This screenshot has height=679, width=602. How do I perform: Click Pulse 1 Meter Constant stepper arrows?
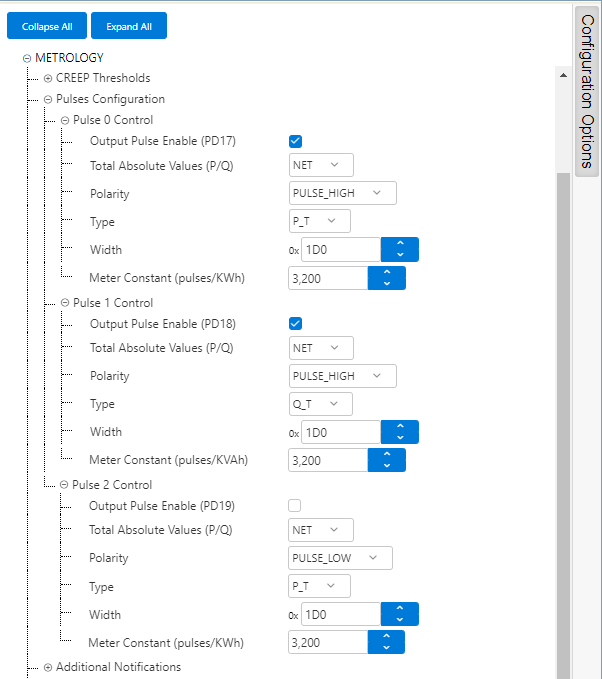[386, 460]
